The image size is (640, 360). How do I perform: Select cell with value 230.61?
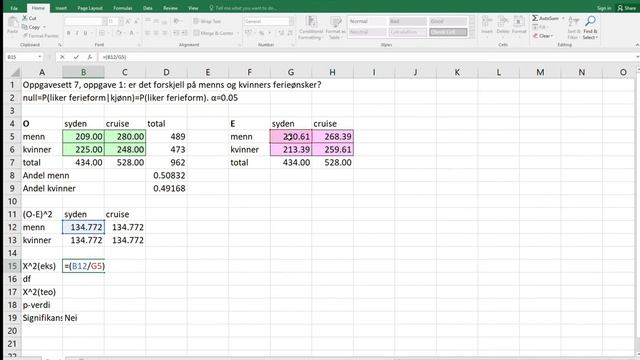click(x=291, y=137)
